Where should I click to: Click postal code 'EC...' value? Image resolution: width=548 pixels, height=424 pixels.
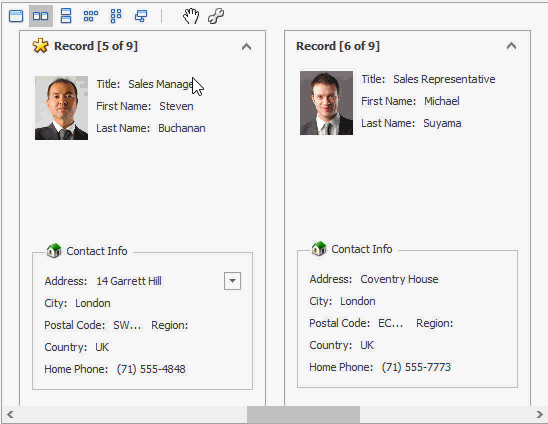[391, 323]
